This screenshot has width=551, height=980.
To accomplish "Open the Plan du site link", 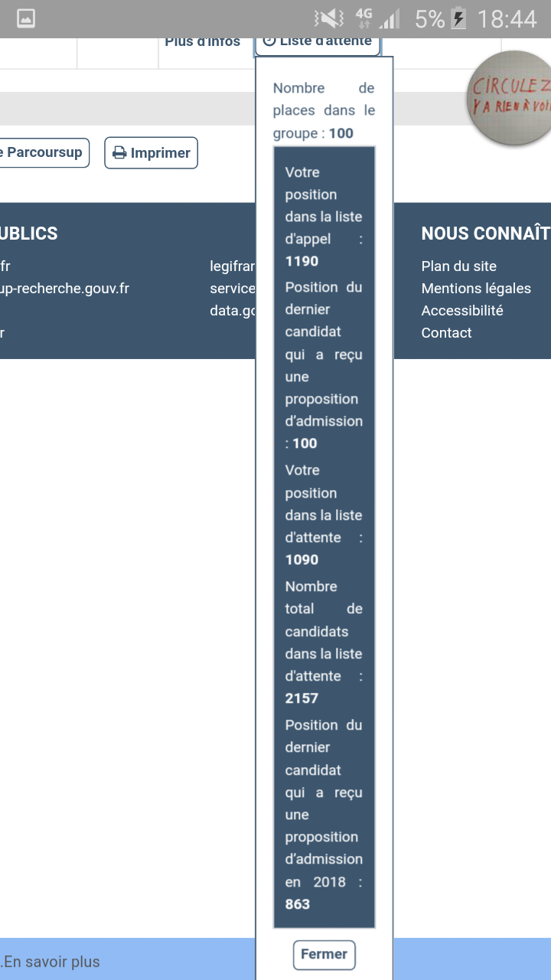I will 458,266.
